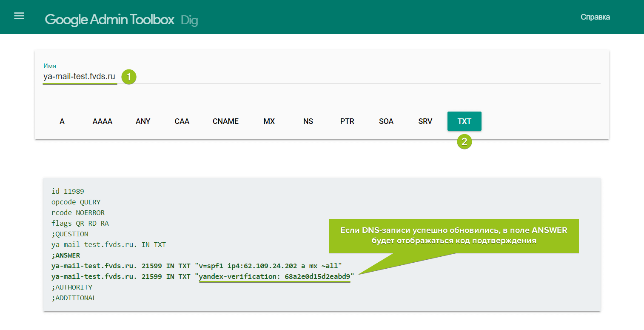
Task: Query CNAME records
Action: (226, 121)
